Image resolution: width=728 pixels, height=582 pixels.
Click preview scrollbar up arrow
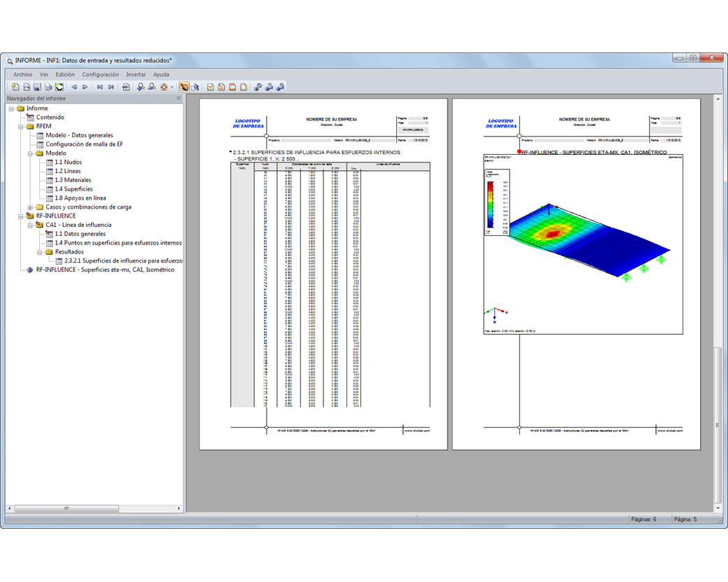pos(717,99)
